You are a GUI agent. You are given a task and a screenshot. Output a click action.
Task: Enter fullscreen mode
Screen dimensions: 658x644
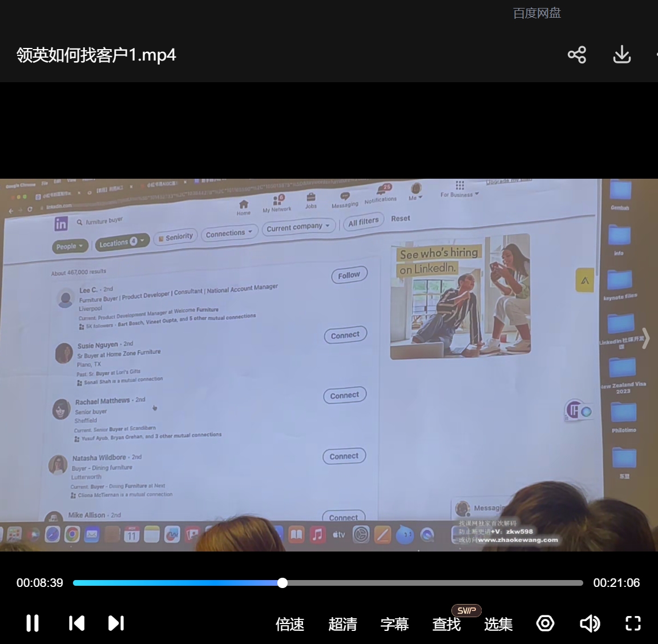point(633,623)
